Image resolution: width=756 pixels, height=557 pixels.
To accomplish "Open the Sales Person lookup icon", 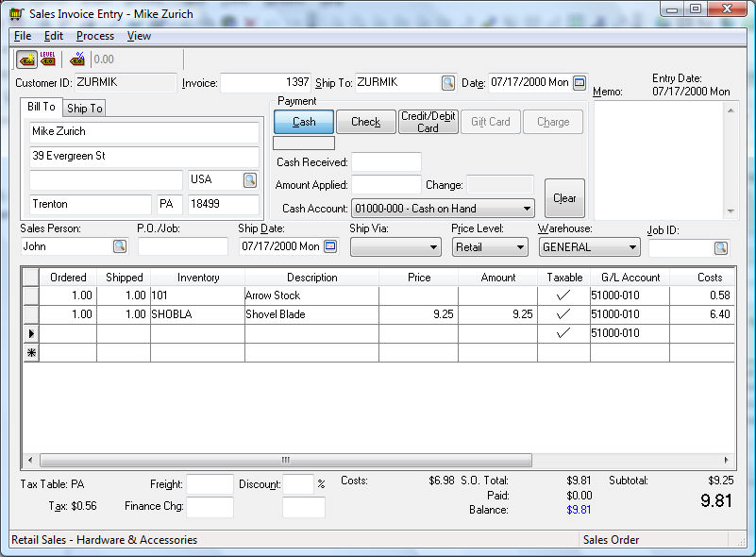I will point(120,246).
